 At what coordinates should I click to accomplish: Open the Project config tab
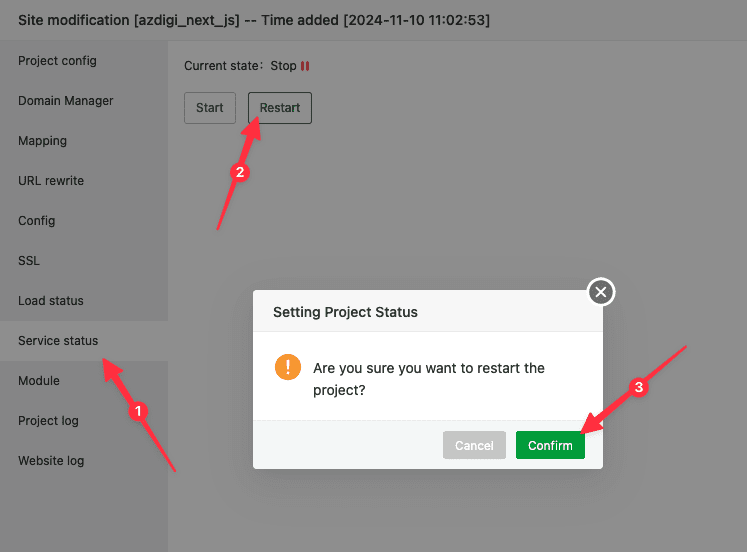57,61
